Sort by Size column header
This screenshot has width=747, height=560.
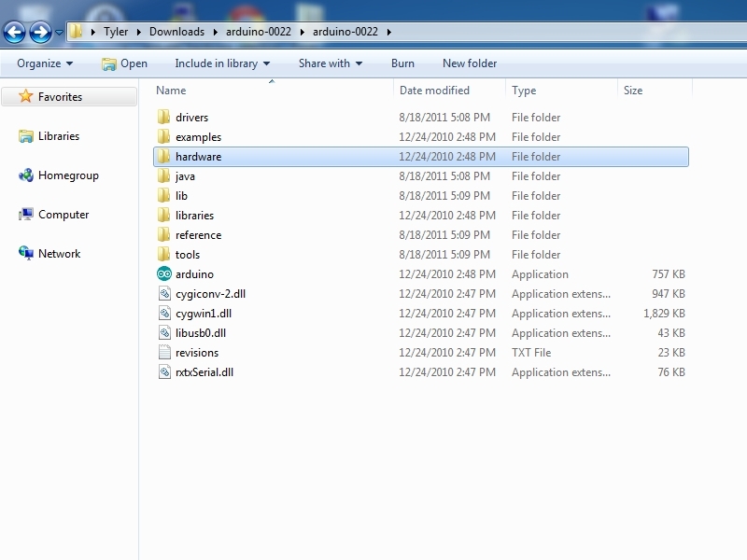(633, 90)
